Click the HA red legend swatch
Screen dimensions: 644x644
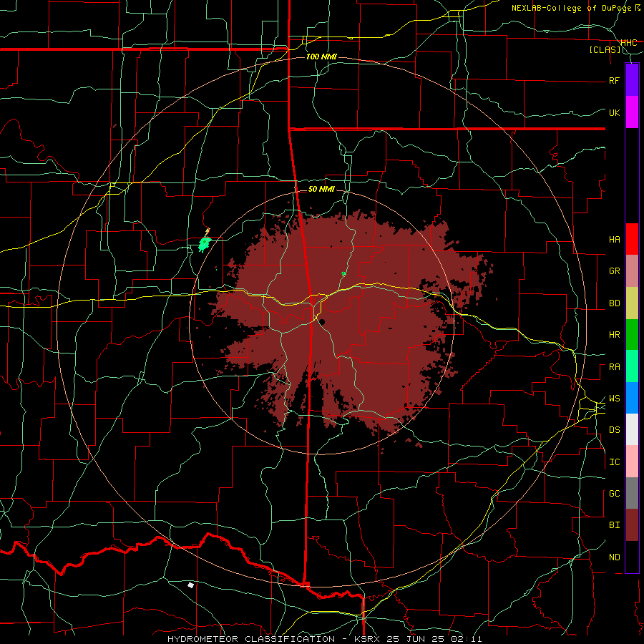632,239
